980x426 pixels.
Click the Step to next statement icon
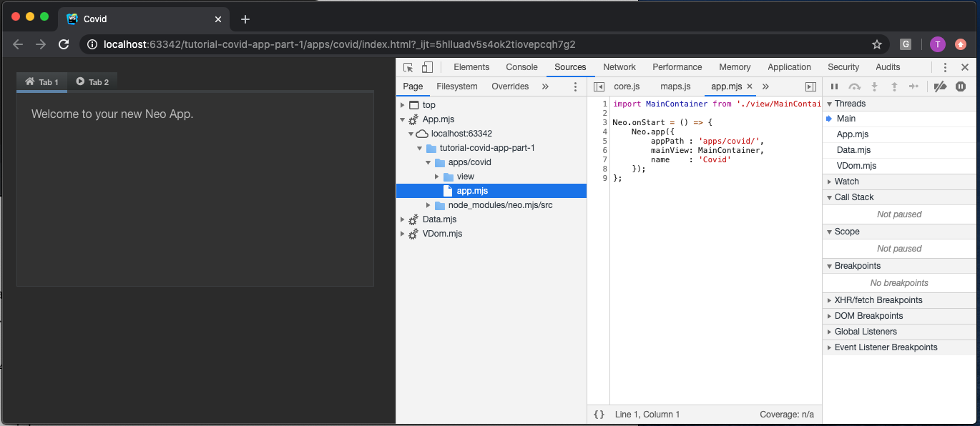[914, 86]
